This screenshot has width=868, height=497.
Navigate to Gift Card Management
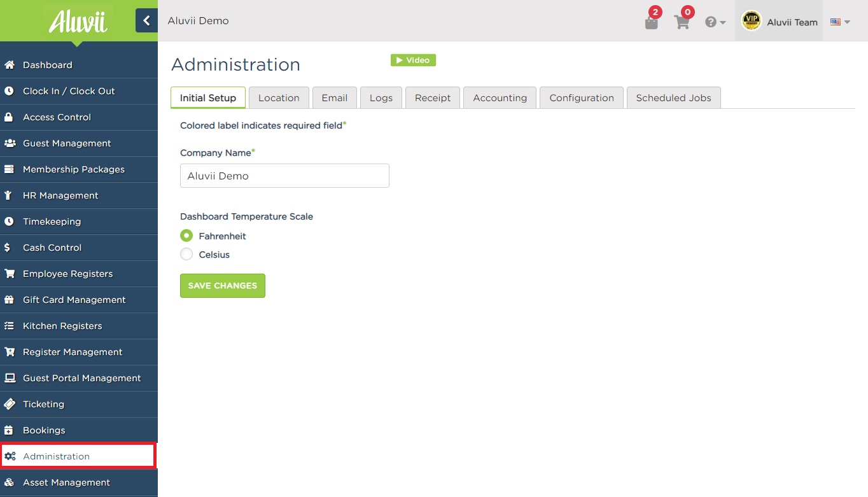click(79, 300)
